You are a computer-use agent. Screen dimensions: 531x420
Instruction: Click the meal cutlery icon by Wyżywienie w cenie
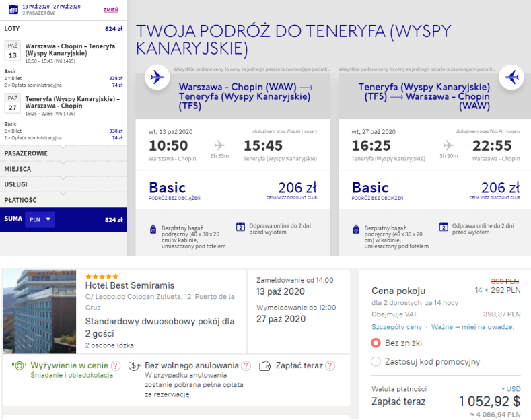pyautogui.click(x=19, y=365)
